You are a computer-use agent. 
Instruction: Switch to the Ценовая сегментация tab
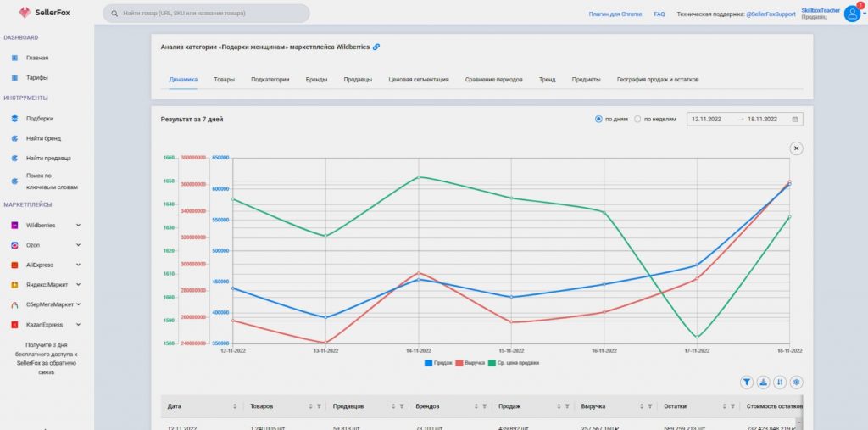click(x=419, y=80)
